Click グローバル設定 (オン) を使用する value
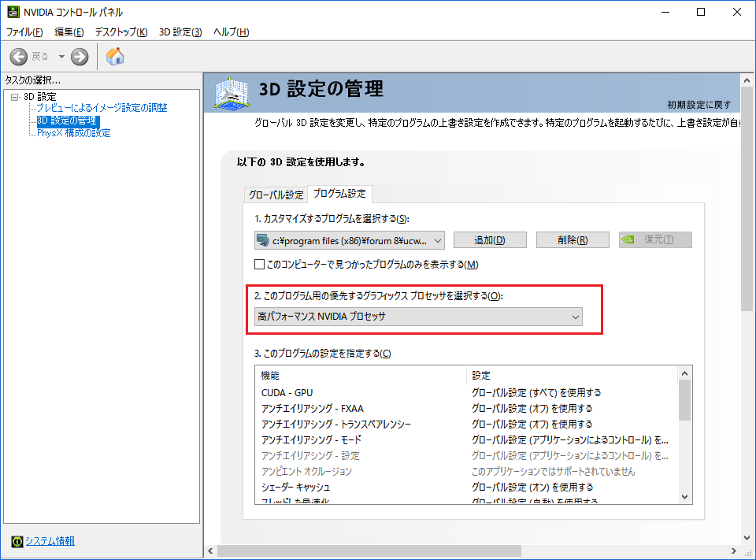 (532, 488)
